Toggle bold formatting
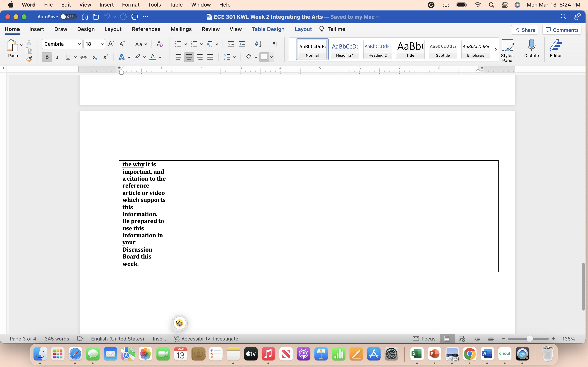This screenshot has width=588, height=367. [47, 57]
